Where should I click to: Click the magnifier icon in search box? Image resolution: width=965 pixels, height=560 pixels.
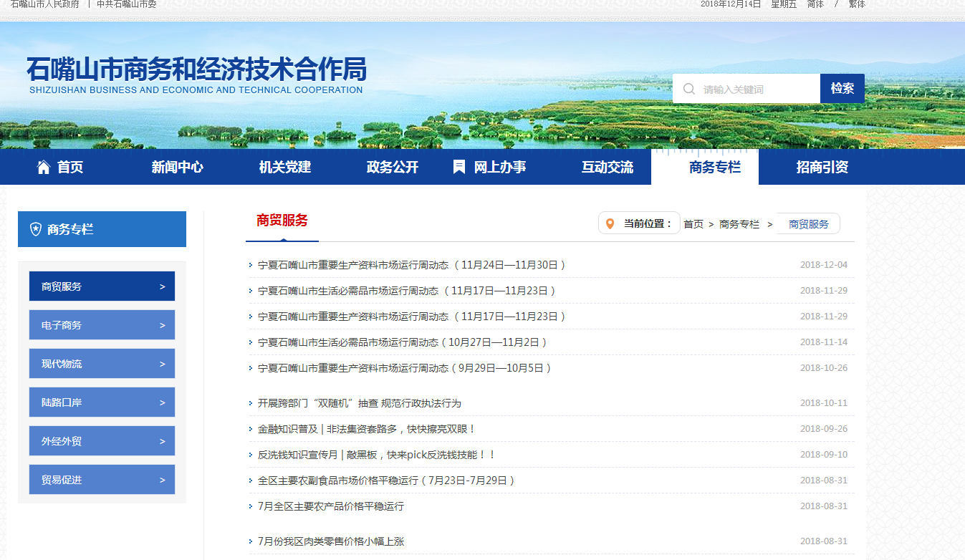[x=689, y=89]
